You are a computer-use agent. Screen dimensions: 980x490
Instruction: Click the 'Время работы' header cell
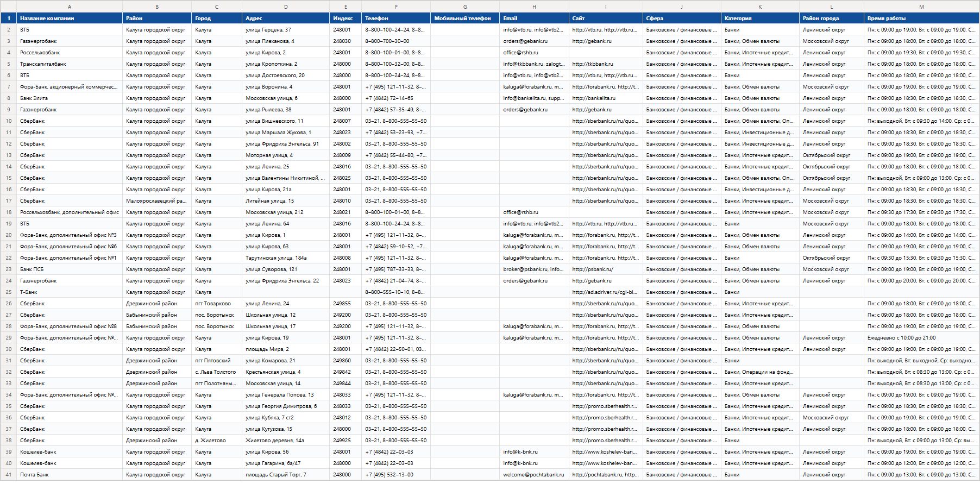[x=921, y=18]
